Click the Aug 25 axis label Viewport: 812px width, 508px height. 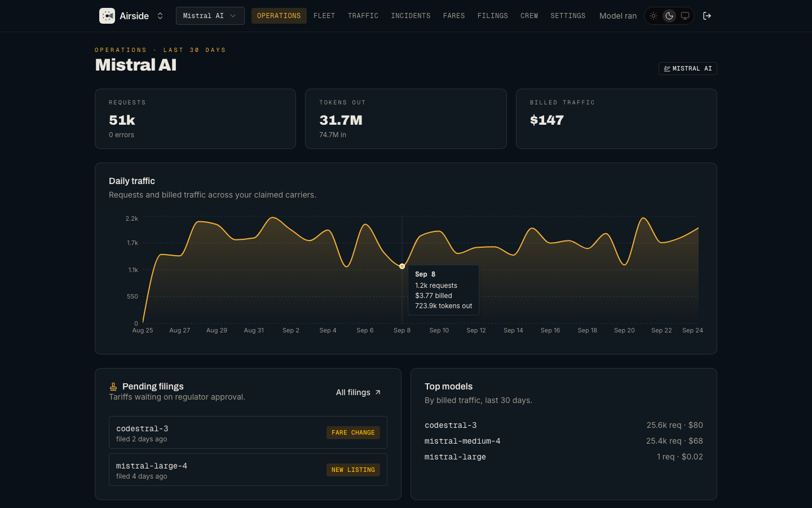point(143,330)
